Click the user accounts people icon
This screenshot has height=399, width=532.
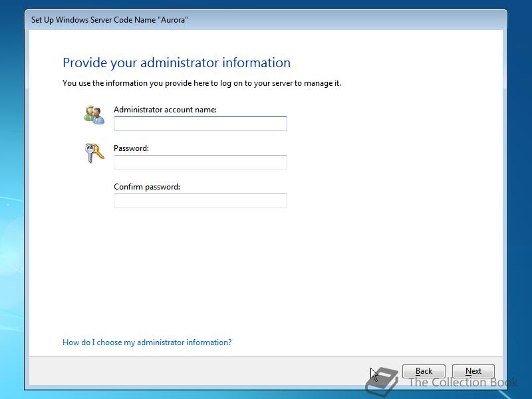click(x=94, y=114)
